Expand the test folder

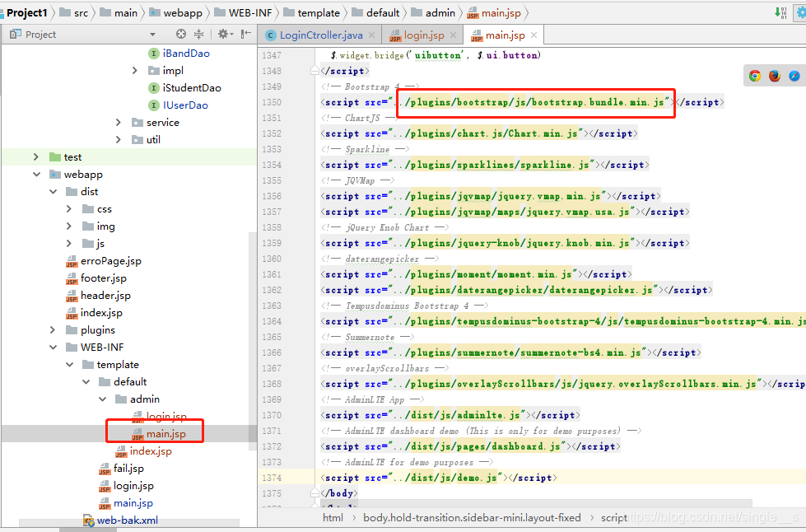35,156
